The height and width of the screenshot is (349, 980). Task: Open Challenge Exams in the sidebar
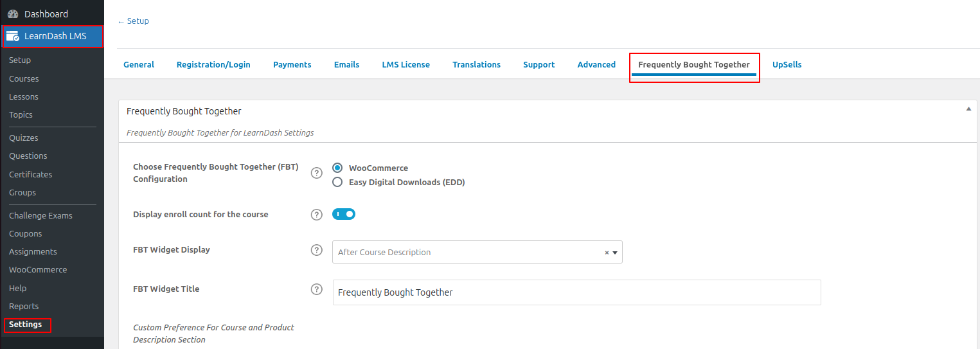click(x=40, y=215)
